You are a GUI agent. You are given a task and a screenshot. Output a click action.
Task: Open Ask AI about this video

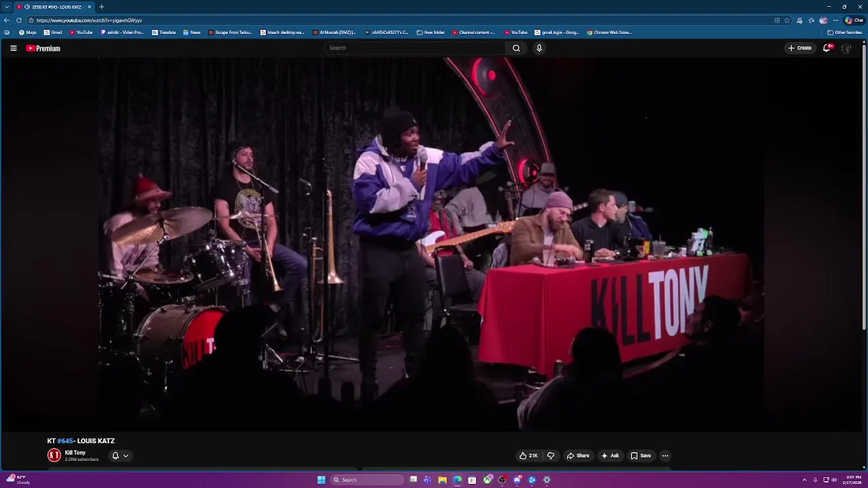(x=610, y=455)
